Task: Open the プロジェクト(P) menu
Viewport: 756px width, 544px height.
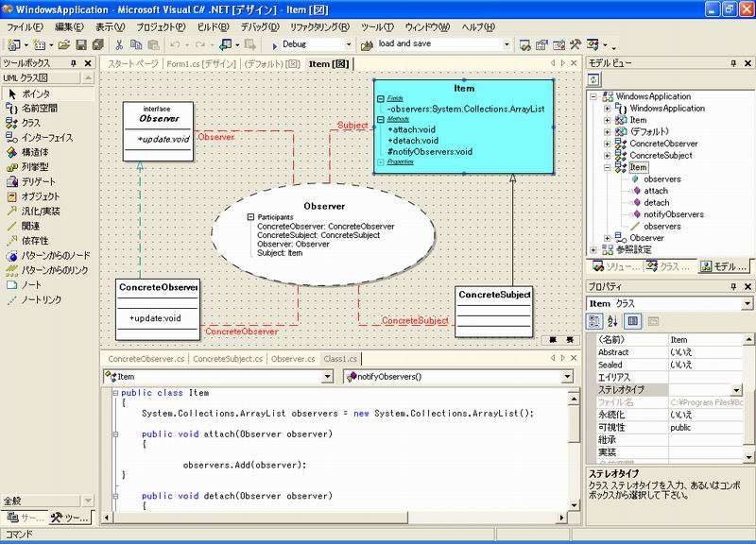Action: click(161, 27)
